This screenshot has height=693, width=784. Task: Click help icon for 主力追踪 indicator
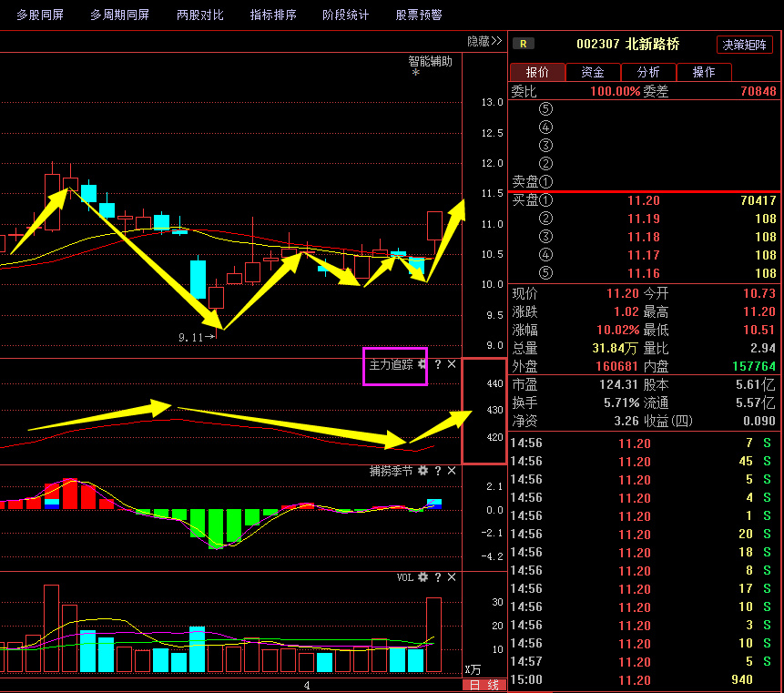[x=437, y=364]
